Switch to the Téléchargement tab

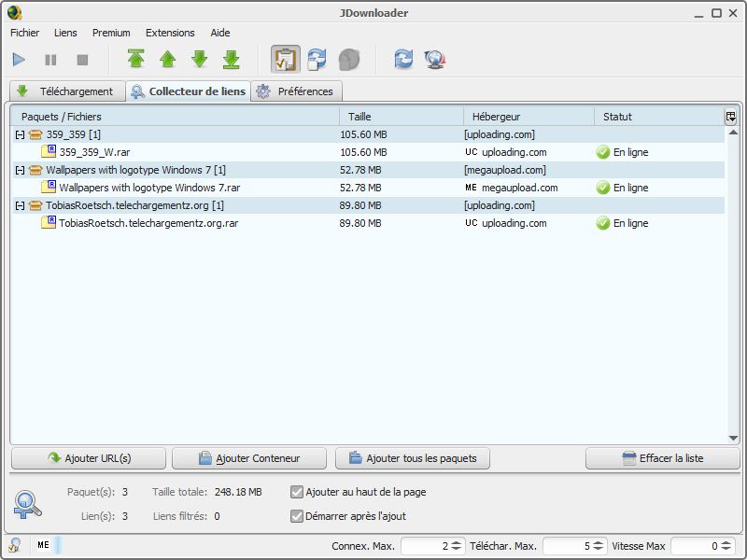tap(66, 91)
